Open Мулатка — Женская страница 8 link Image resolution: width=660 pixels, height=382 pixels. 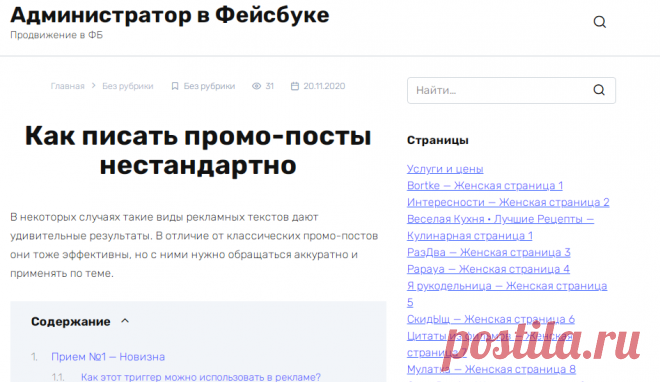tap(491, 369)
